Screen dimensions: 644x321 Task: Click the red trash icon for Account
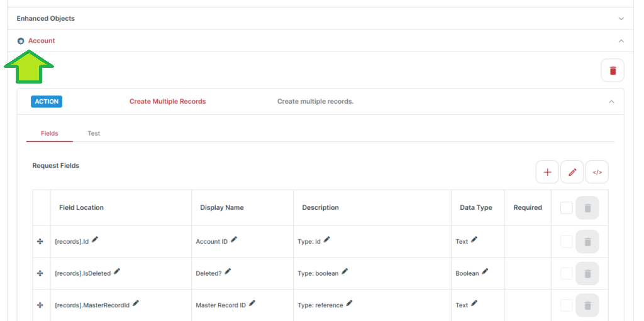pyautogui.click(x=613, y=70)
